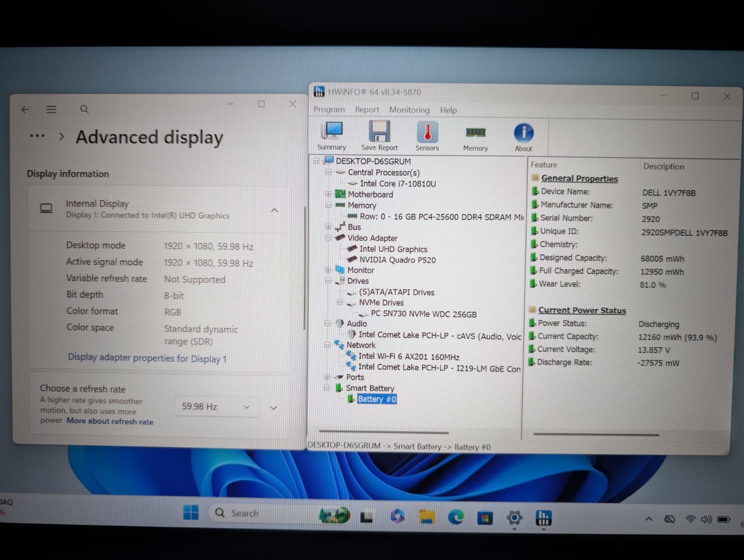This screenshot has height=560, width=744.
Task: Open Settings gear icon on taskbar
Action: pyautogui.click(x=514, y=518)
